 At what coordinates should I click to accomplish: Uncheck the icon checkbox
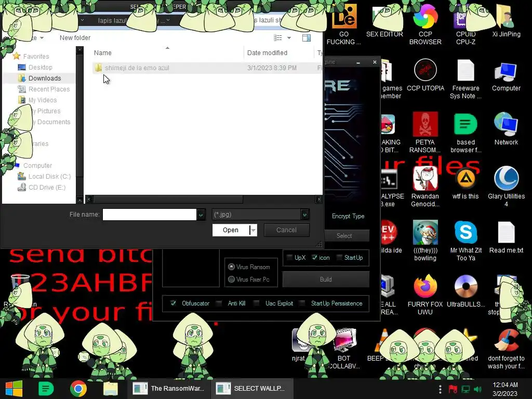[x=314, y=258]
